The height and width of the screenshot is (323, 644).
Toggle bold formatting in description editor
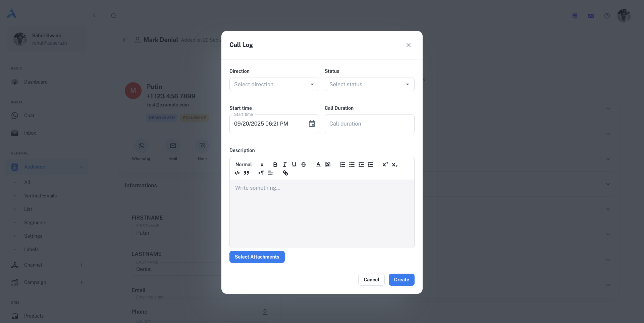point(275,165)
